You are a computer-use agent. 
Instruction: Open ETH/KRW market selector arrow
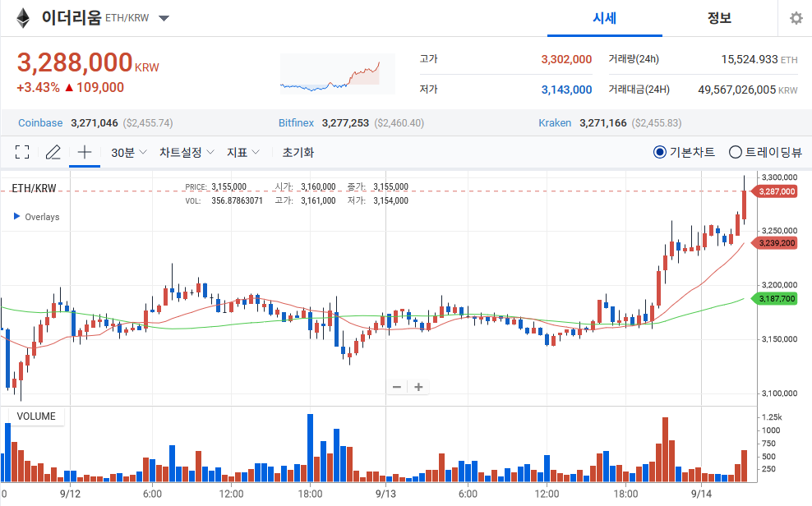point(164,19)
